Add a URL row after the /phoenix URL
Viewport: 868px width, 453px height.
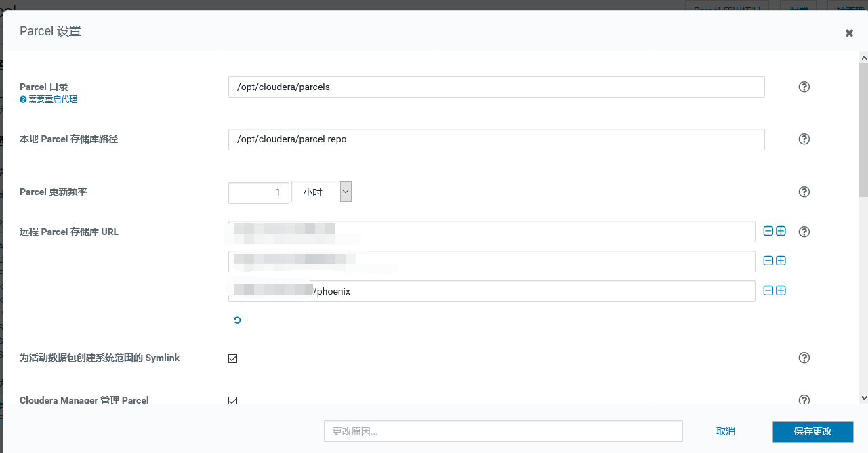click(x=781, y=290)
